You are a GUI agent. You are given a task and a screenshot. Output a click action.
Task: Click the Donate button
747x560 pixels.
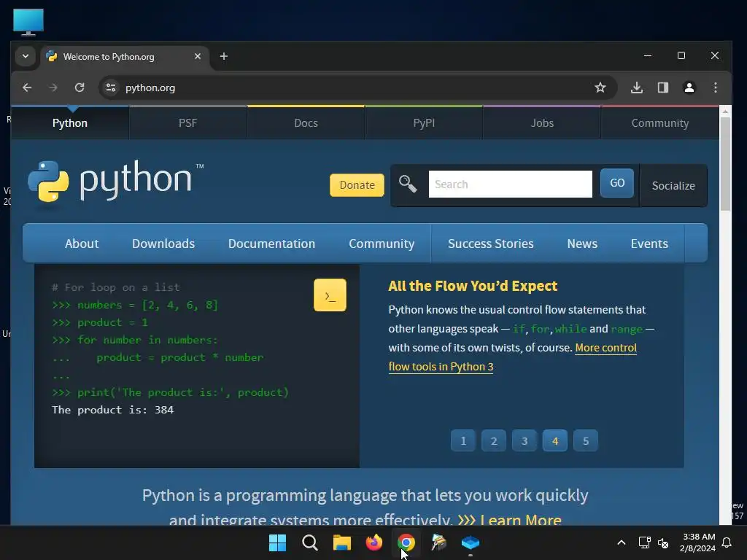tap(357, 185)
